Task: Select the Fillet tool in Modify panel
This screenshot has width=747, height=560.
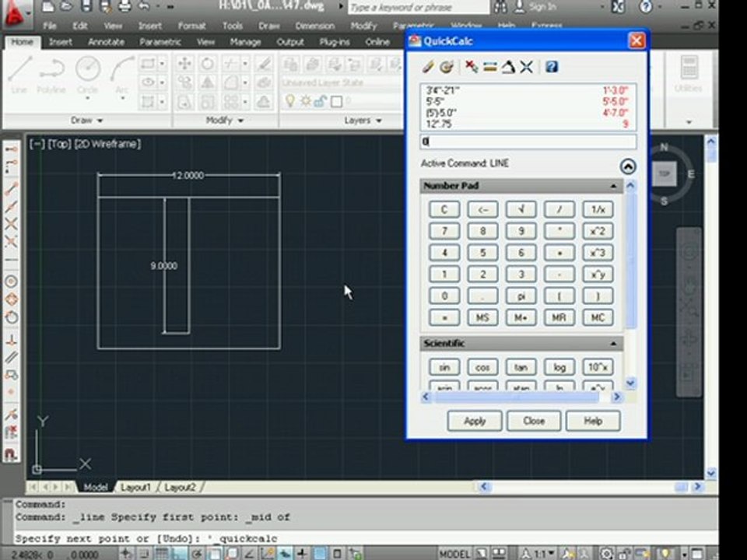Action: [230, 82]
